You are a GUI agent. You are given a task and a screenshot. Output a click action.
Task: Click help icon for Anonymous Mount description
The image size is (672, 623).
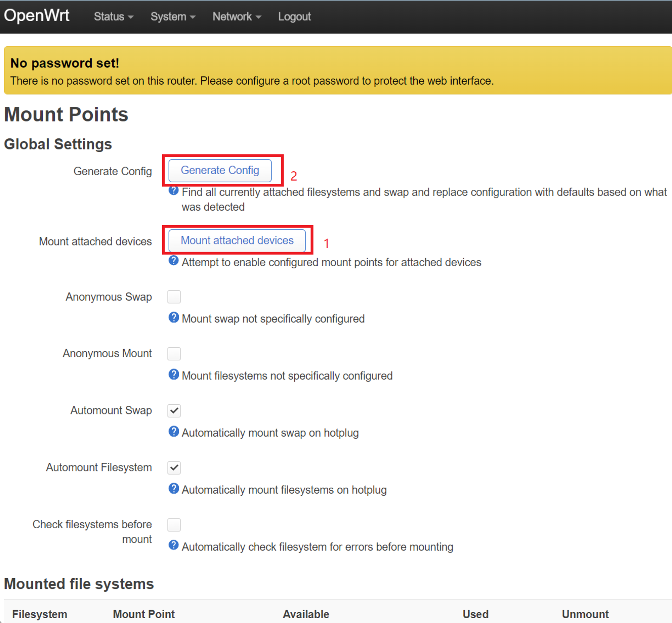pyautogui.click(x=173, y=374)
